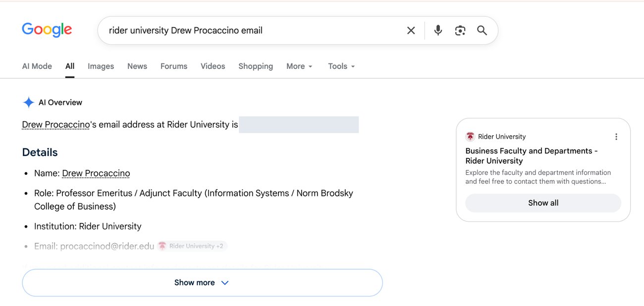Click the Details heading

[40, 153]
